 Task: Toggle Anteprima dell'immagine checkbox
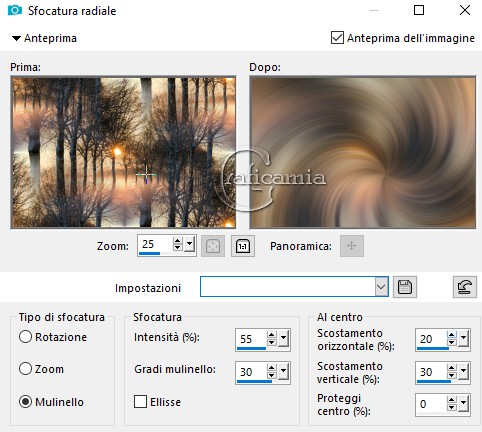coord(337,38)
